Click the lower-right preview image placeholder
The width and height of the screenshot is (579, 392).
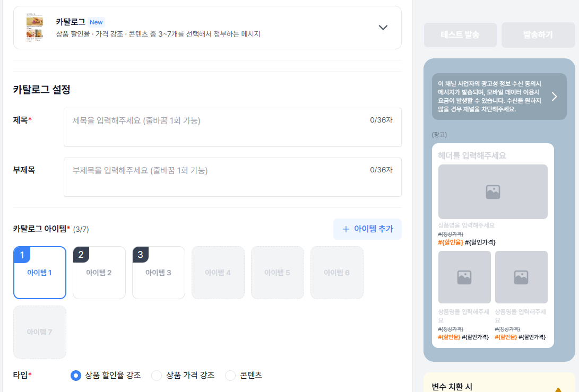521,277
